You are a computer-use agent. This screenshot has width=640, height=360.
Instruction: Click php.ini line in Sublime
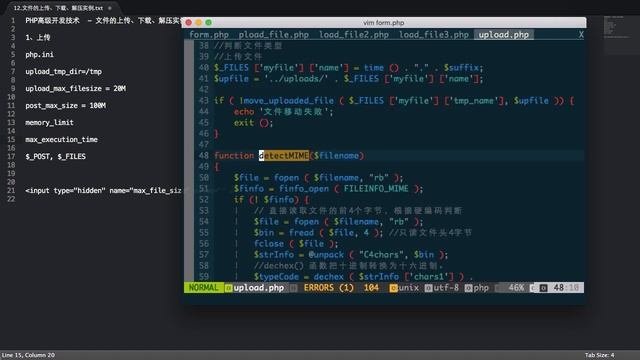coord(39,54)
